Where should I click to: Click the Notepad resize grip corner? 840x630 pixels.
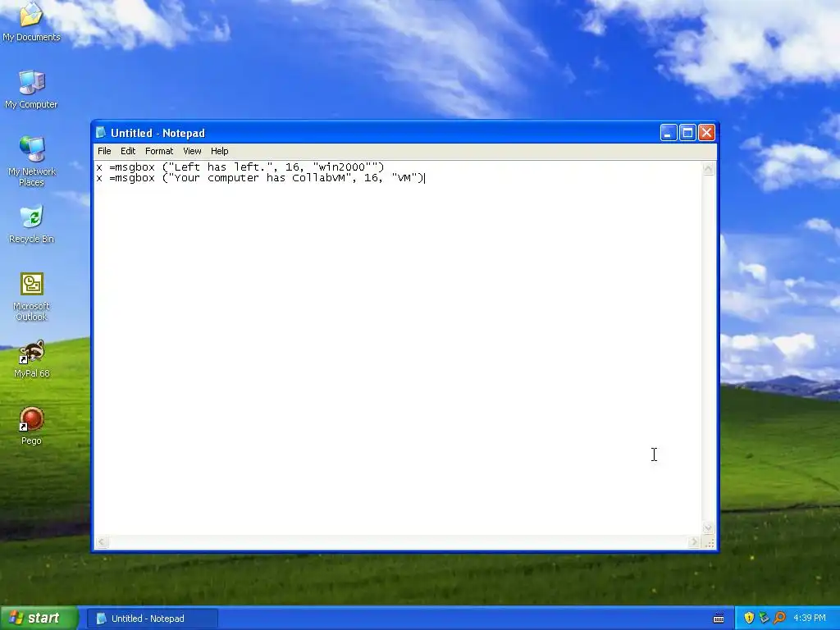pyautogui.click(x=709, y=542)
